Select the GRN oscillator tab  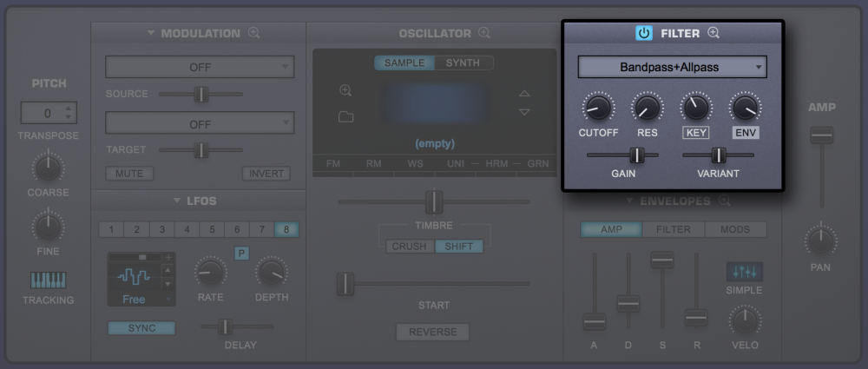[x=537, y=164]
